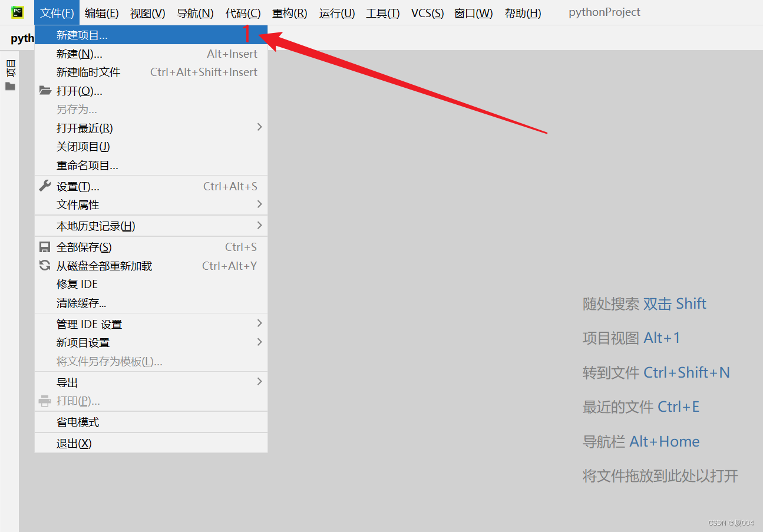
Task: Expand the 打开最近(R) submenu arrow
Action: [259, 127]
